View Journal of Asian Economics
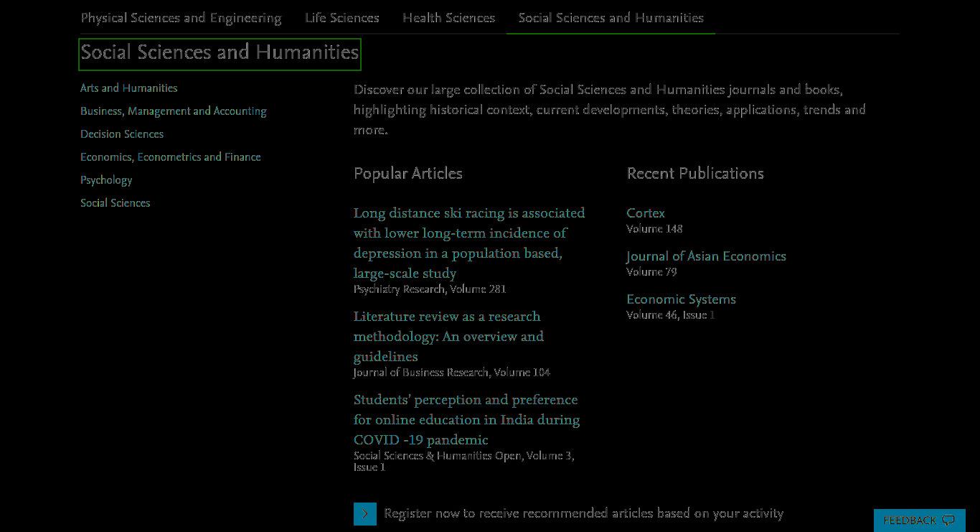The width and height of the screenshot is (980, 532). [x=706, y=256]
